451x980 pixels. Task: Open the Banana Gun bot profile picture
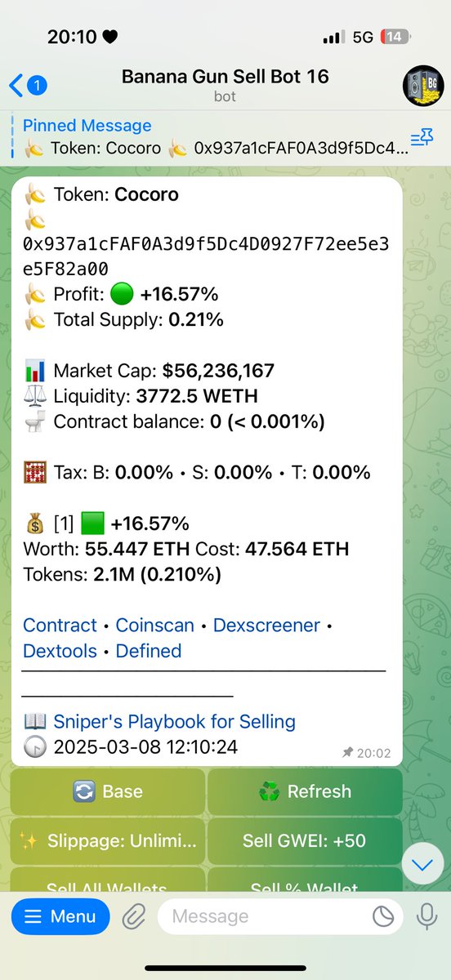[x=423, y=84]
